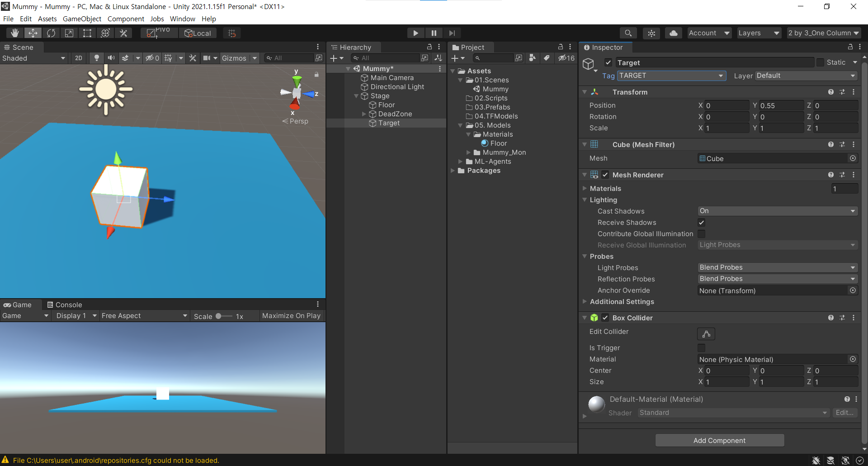
Task: Toggle scene lighting bulb icon
Action: coord(96,58)
